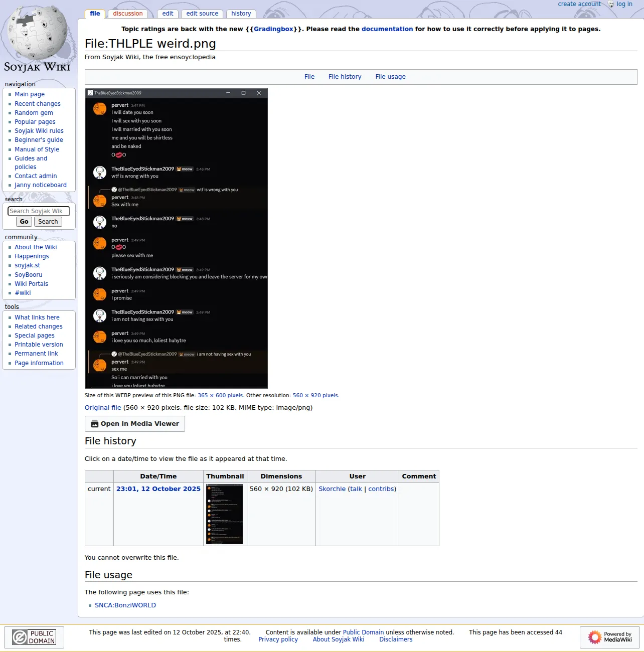644x652 pixels.
Task: Open 'soyjak.st' link
Action: point(27,265)
